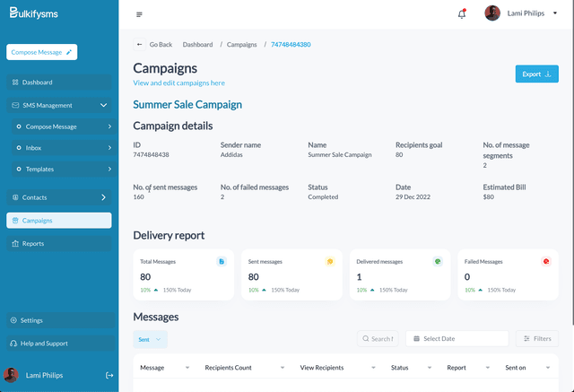Expand the Templates arrow
The image size is (574, 392).
pos(109,170)
